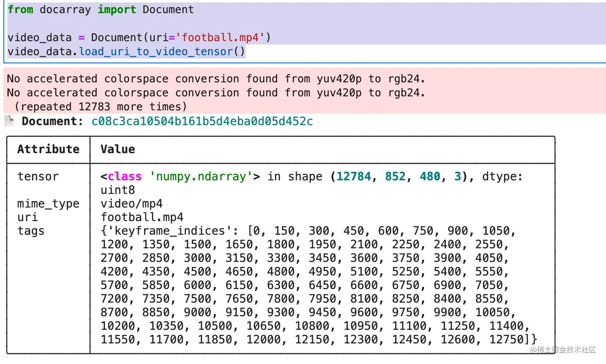This screenshot has width=606, height=364.
Task: Click keyframe index 5700
Action: (x=114, y=285)
